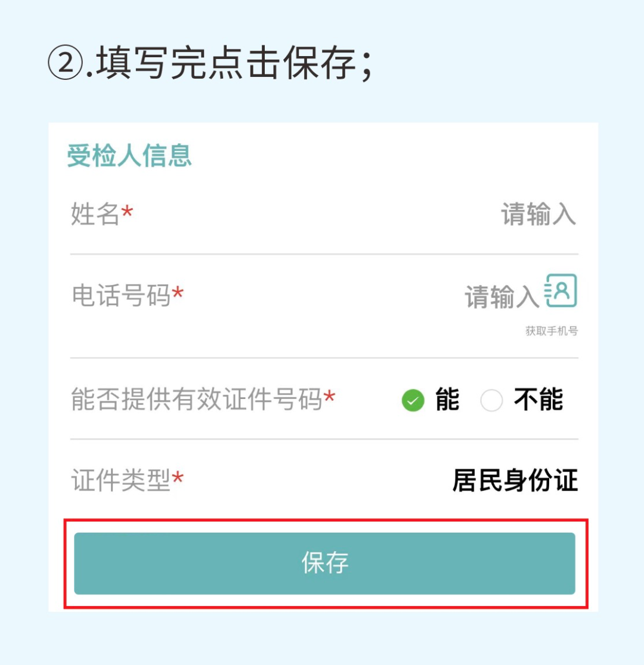Click the red asterisk after 电话号码

click(178, 293)
